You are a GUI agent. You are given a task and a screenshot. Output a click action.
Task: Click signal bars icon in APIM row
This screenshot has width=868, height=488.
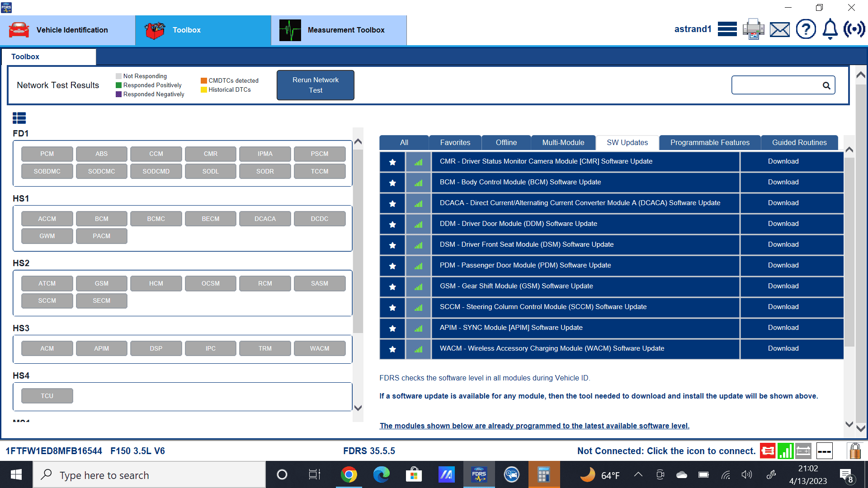click(x=419, y=328)
